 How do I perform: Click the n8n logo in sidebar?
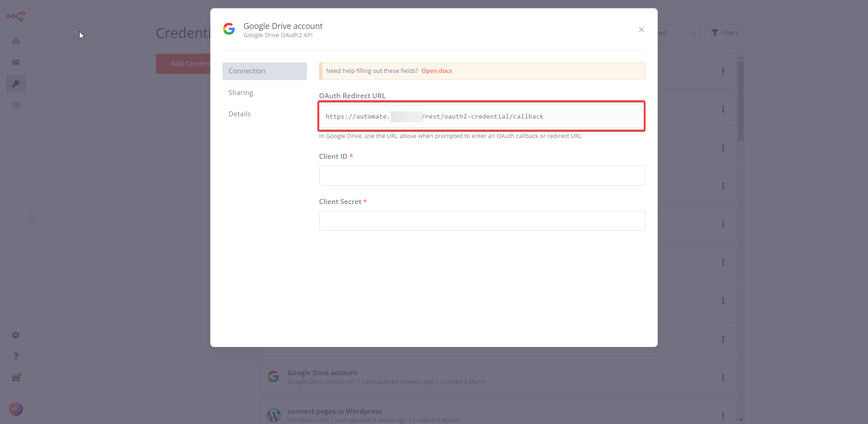click(x=16, y=17)
